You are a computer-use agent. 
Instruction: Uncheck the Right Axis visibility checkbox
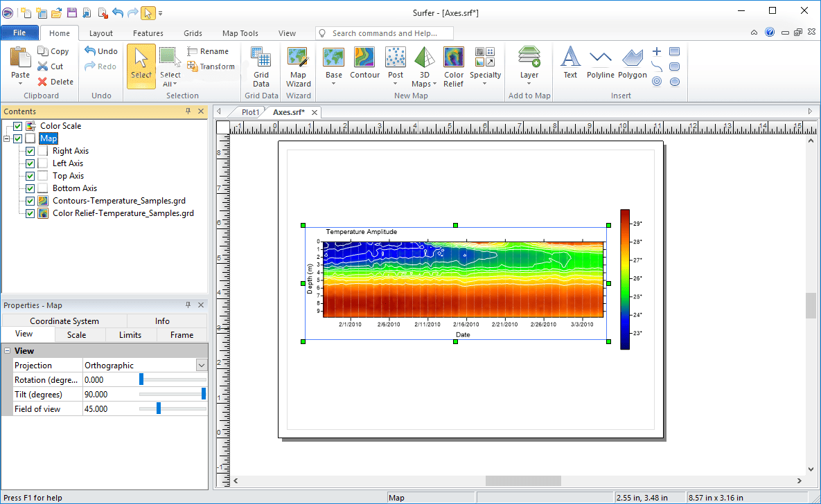(x=30, y=151)
